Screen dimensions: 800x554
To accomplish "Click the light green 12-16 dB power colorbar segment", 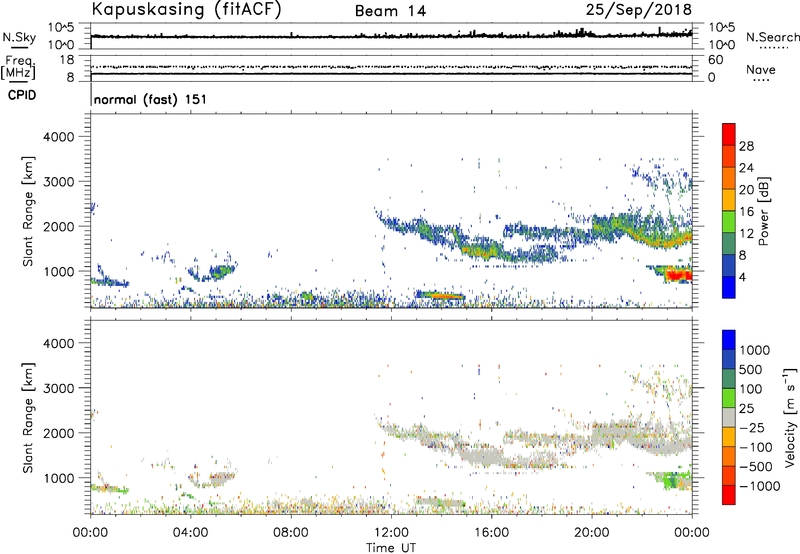I will [x=729, y=221].
